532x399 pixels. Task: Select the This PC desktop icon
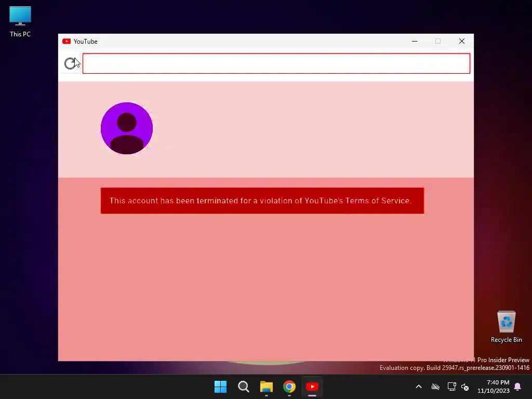click(20, 22)
